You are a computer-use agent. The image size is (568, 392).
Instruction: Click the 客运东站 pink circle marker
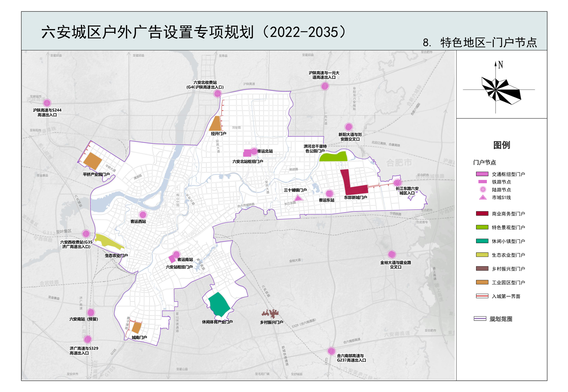pos(329,193)
